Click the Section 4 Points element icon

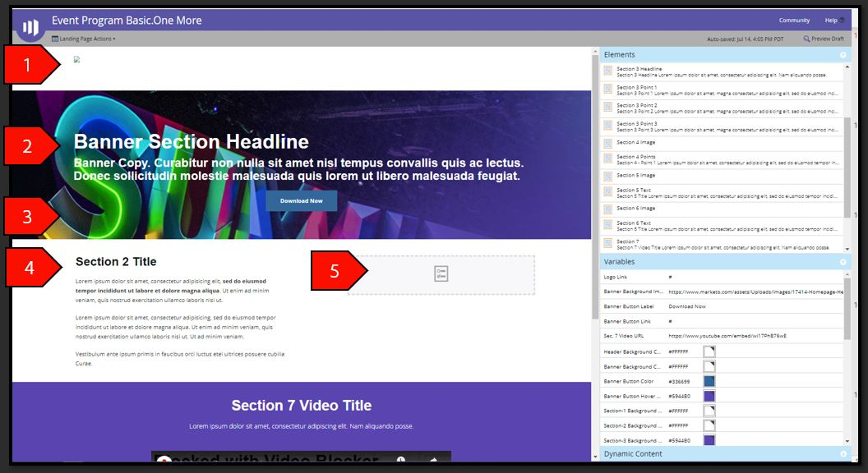pos(607,158)
